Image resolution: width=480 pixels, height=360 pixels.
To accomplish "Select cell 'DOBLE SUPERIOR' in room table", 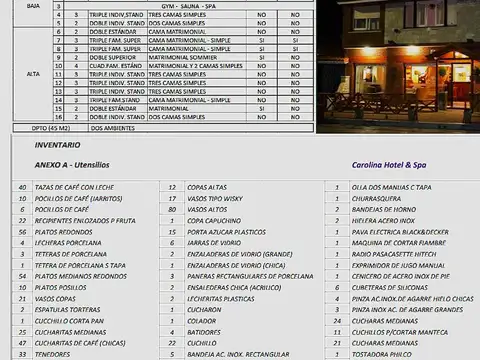I will (118, 58).
